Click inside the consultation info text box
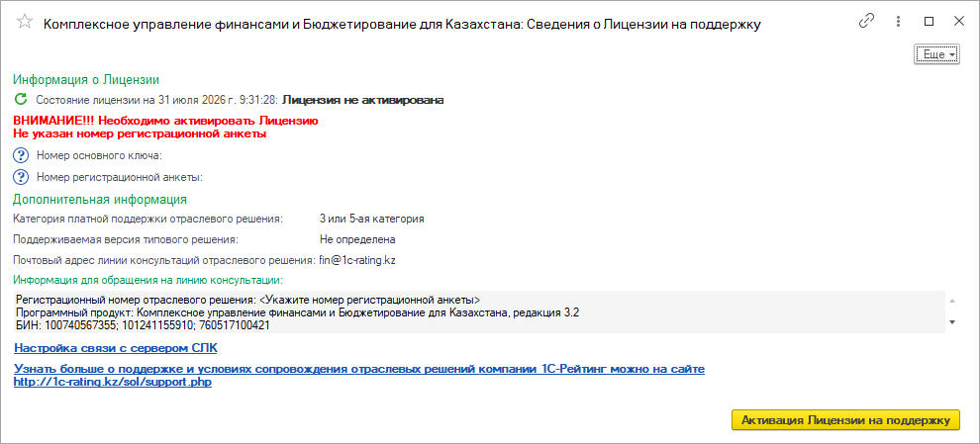The width and height of the screenshot is (980, 444). tap(479, 311)
